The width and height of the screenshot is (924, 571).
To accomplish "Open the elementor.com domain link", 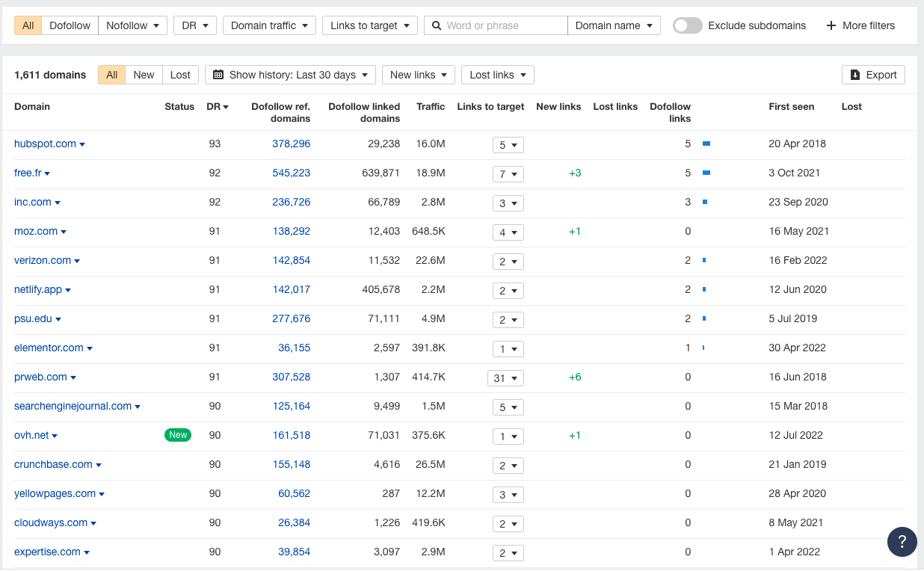I will pos(49,348).
